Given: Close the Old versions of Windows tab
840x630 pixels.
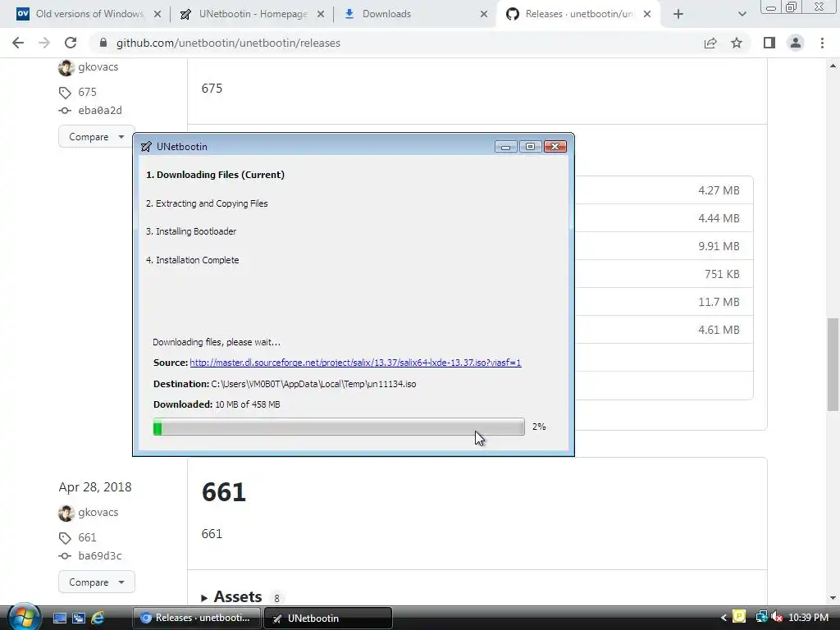Looking at the screenshot, I should pyautogui.click(x=157, y=14).
